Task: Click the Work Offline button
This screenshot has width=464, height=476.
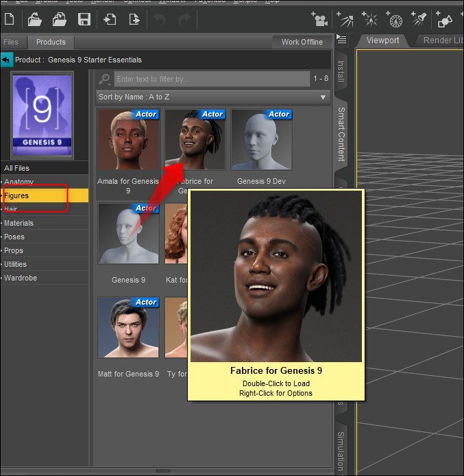Action: coord(302,42)
